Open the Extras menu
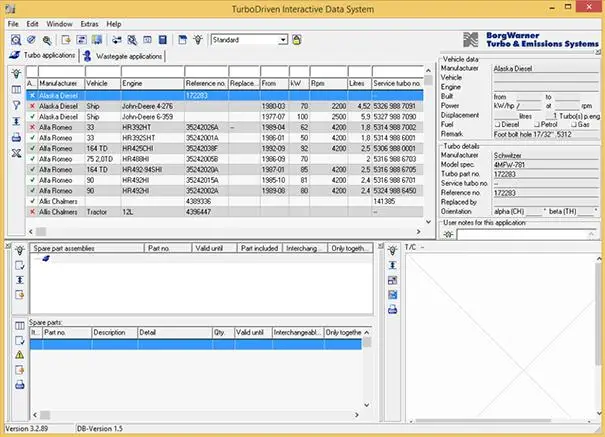605x437 pixels. [89, 23]
